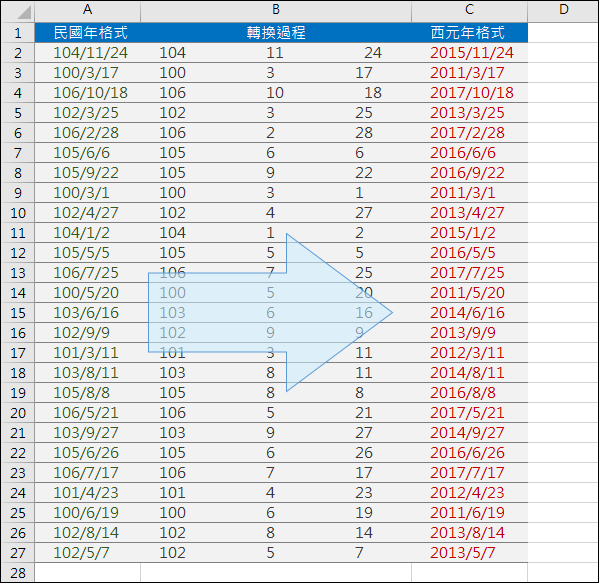
Task: Click header cell 轉換過程
Action: (276, 33)
